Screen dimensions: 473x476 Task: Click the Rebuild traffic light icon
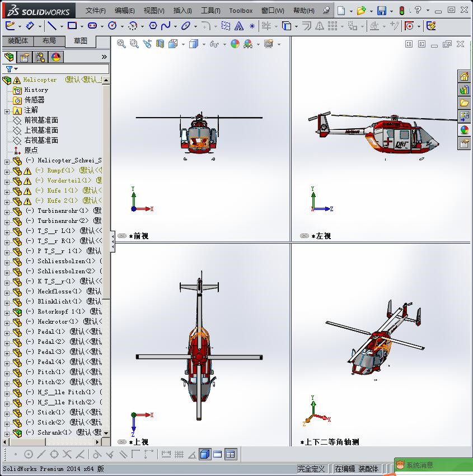(x=402, y=11)
